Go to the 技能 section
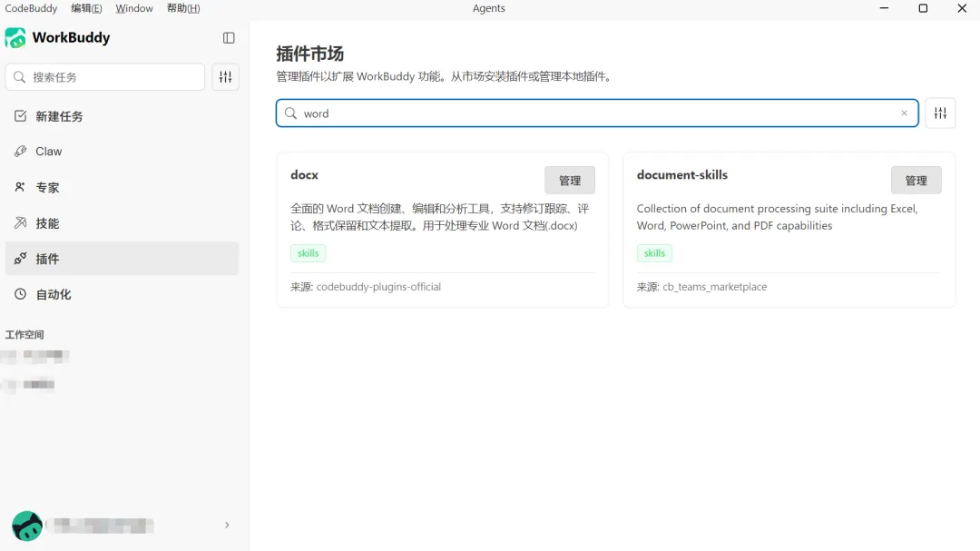 (122, 223)
